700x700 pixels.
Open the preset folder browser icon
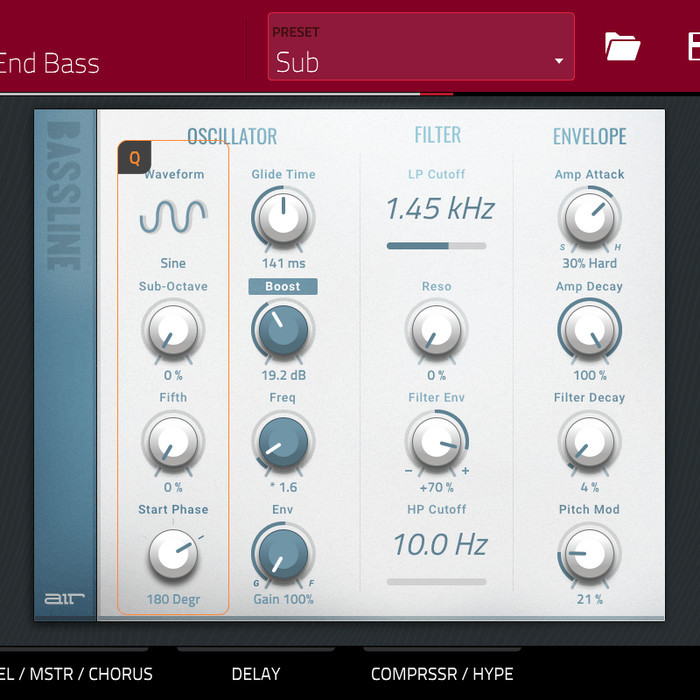622,46
